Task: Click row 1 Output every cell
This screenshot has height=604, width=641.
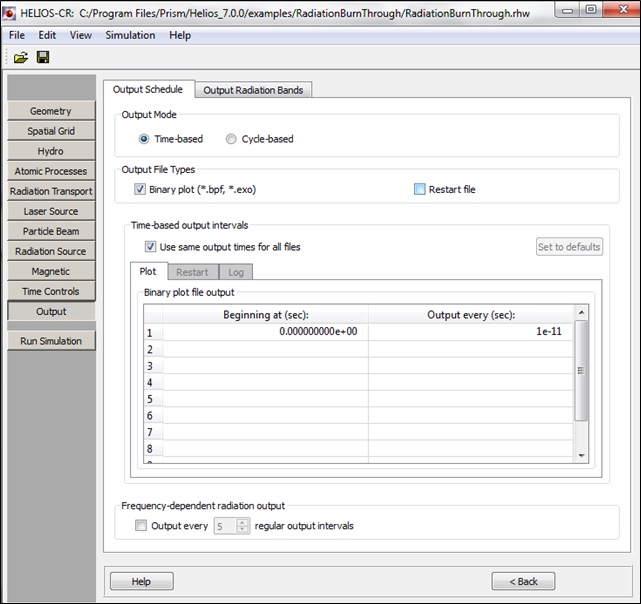Action: point(471,332)
